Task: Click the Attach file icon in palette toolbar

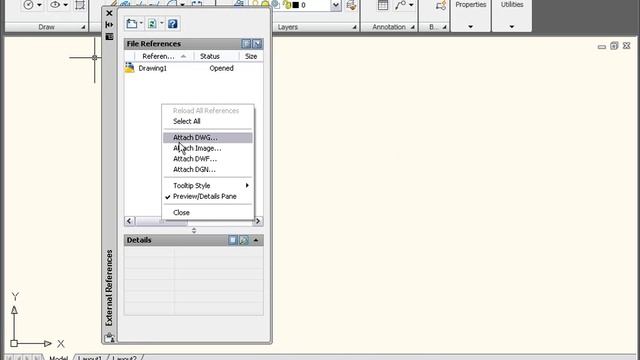Action: coord(132,24)
